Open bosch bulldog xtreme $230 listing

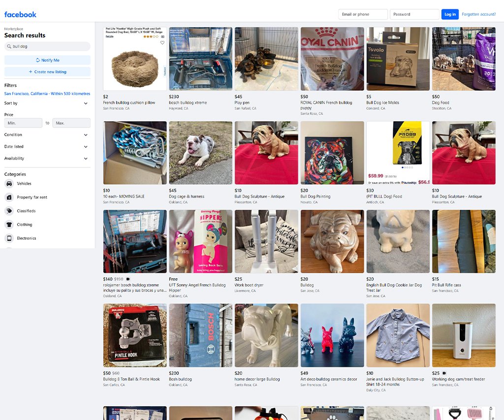click(201, 59)
